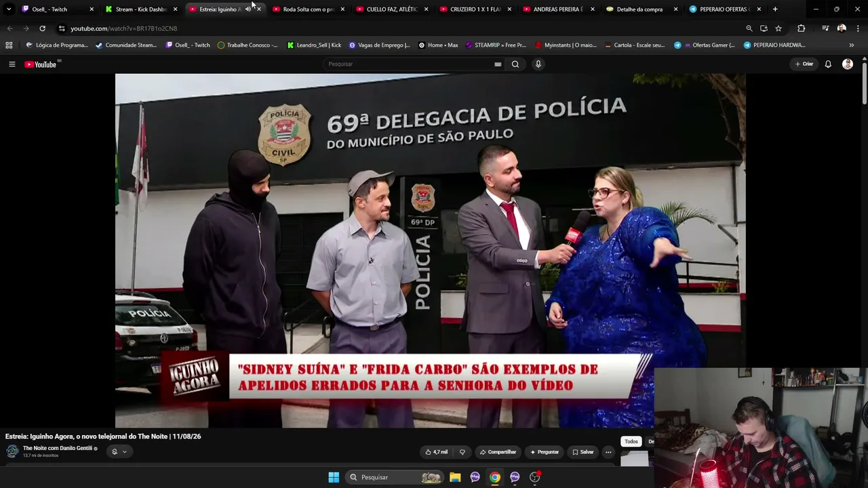
Task: Open the Chrome profile avatar
Action: click(x=842, y=28)
